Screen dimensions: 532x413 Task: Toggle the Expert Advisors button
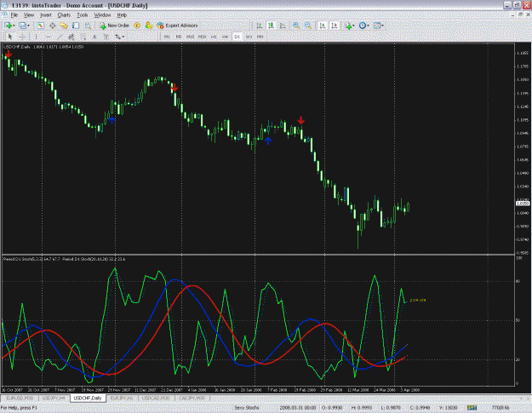coord(177,26)
